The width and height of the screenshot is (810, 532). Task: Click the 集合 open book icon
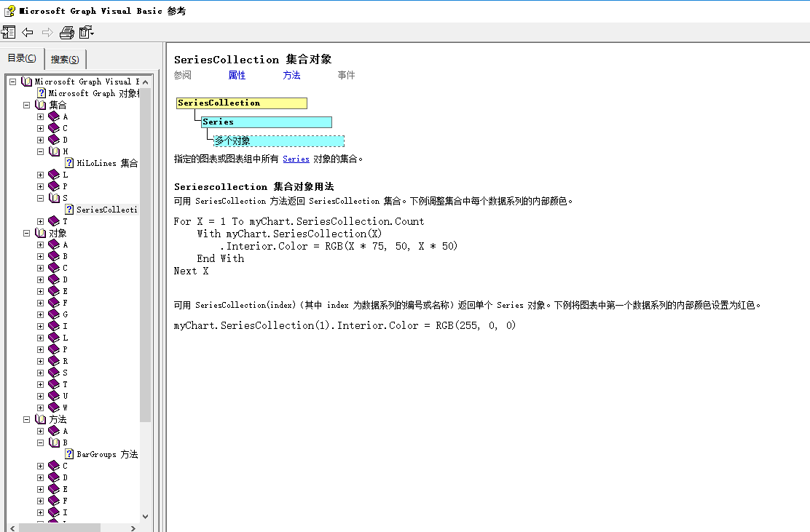click(x=40, y=104)
